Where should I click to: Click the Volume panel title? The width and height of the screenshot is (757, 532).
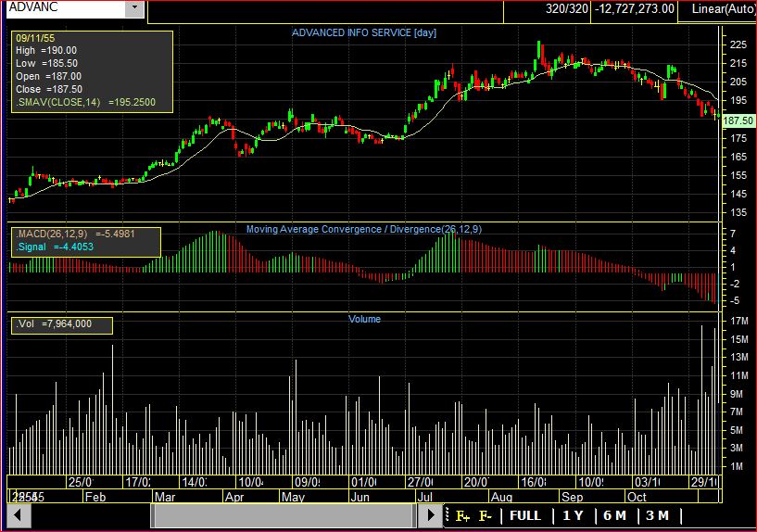coord(364,319)
